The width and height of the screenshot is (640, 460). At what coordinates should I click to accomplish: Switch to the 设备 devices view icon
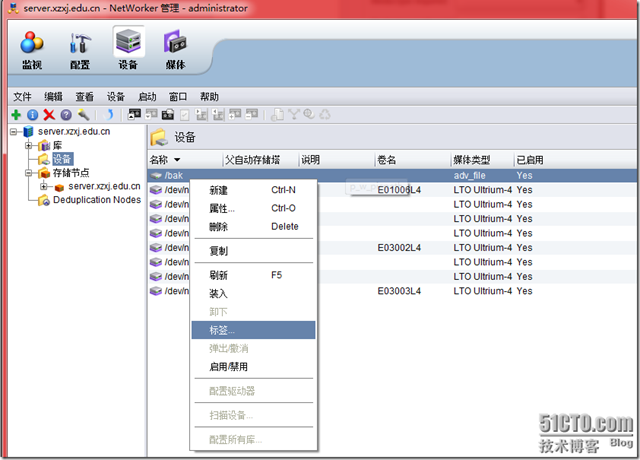(x=128, y=49)
